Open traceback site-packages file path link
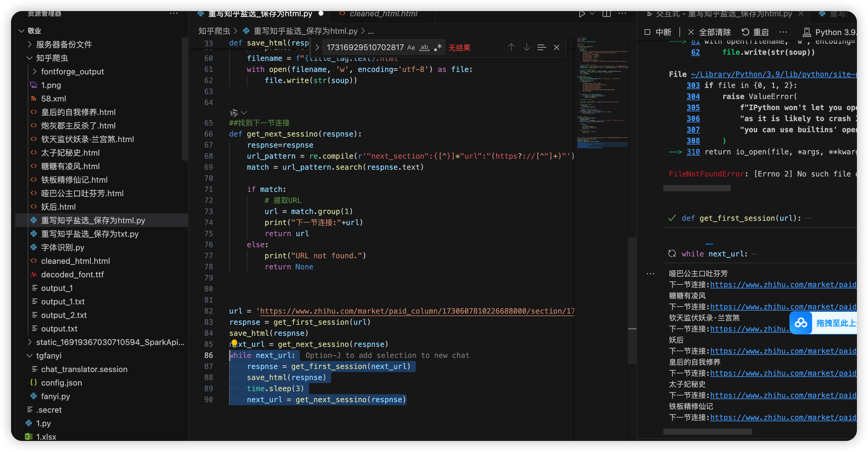The height and width of the screenshot is (452, 868). (773, 74)
